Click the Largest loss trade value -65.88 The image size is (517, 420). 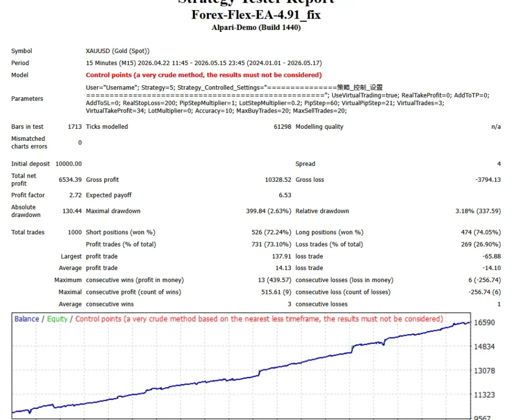coord(491,256)
